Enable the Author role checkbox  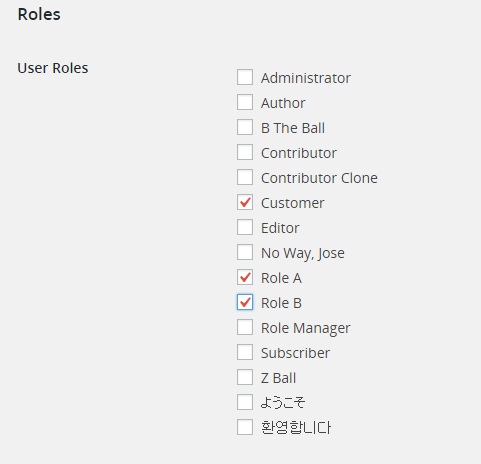[245, 102]
